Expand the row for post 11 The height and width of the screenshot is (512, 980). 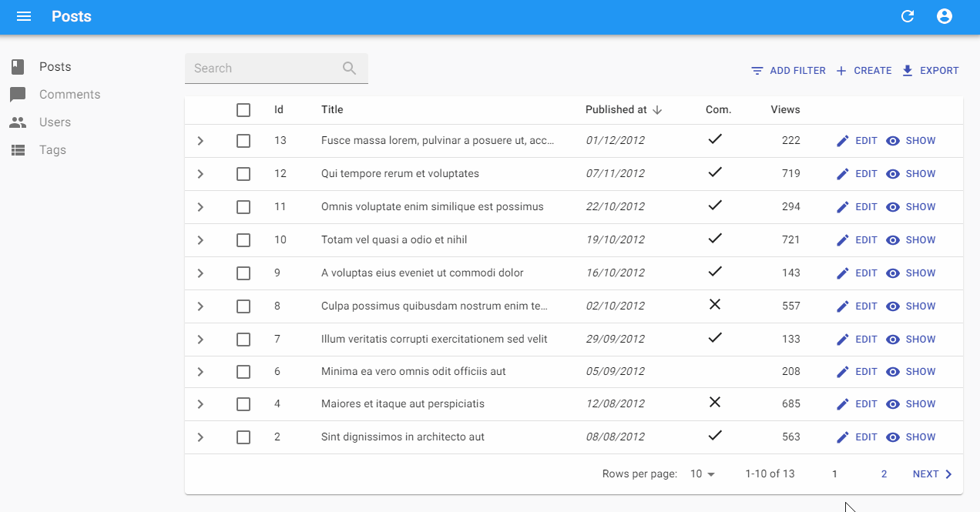coord(200,206)
